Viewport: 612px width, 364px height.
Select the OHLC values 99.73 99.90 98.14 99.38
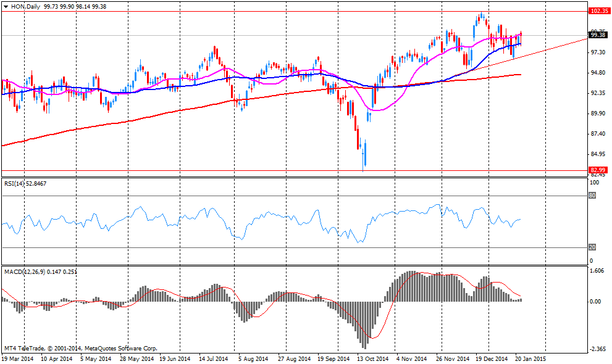point(75,7)
